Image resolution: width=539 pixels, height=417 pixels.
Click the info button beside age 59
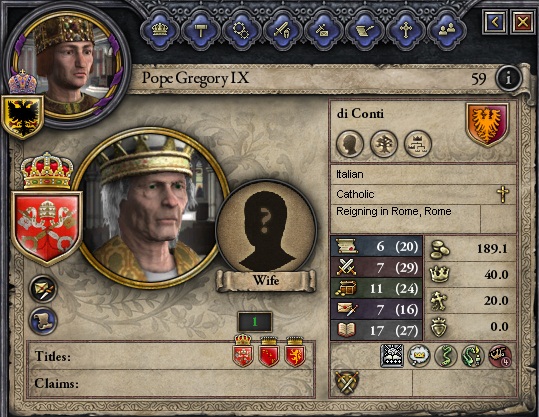508,78
